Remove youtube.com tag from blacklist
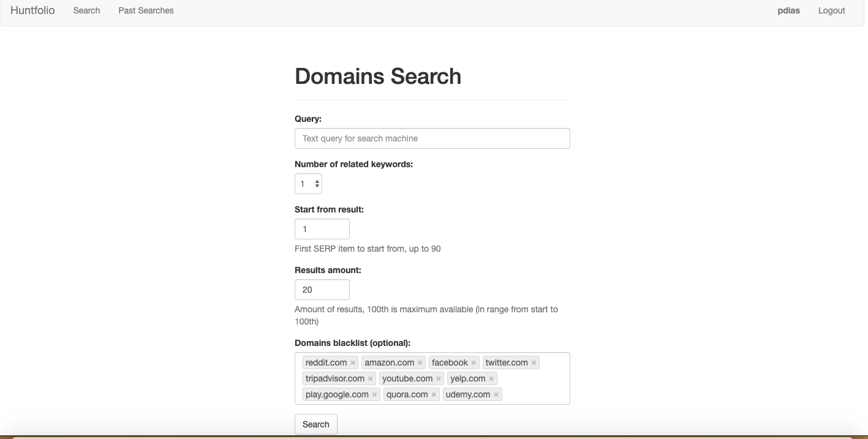Viewport: 868px width, 439px height. 439,379
